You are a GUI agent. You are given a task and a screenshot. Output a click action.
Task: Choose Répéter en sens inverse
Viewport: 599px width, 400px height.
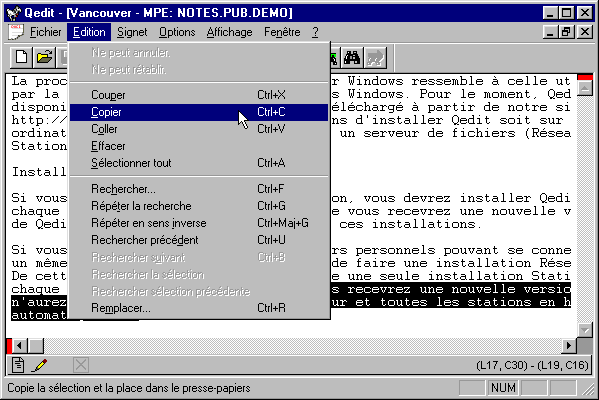199,223
